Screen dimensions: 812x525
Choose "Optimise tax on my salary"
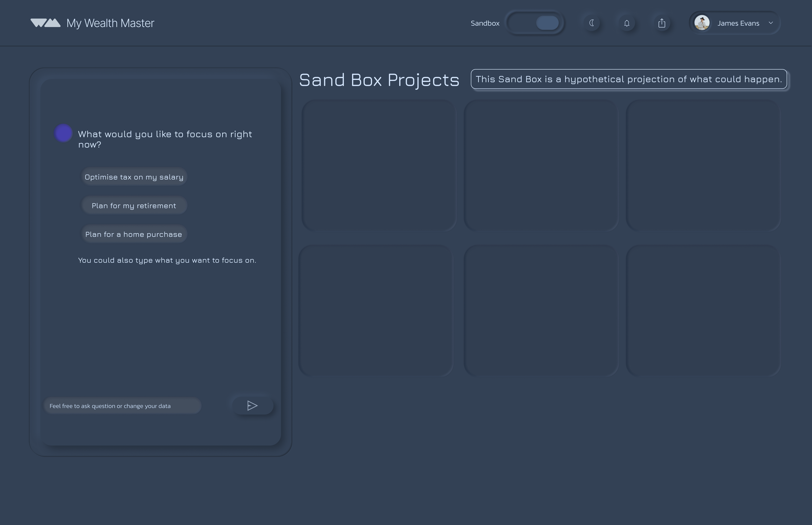134,177
